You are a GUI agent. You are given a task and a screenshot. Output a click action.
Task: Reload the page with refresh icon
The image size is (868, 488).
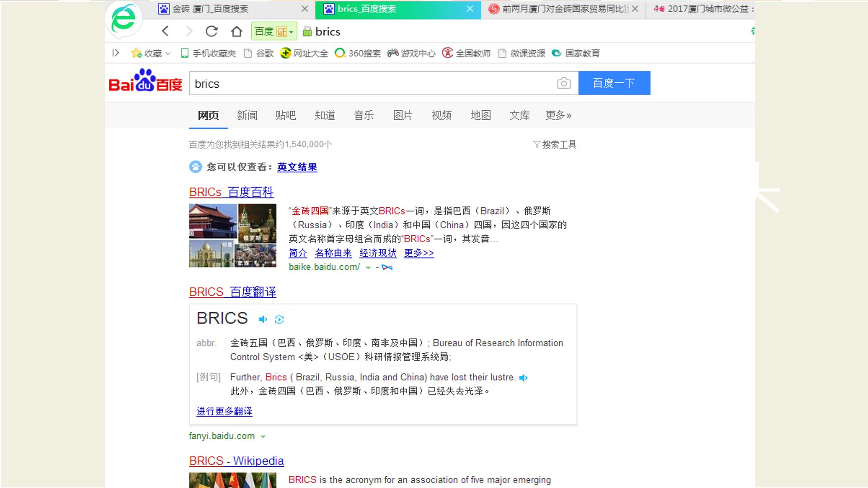pyautogui.click(x=212, y=31)
